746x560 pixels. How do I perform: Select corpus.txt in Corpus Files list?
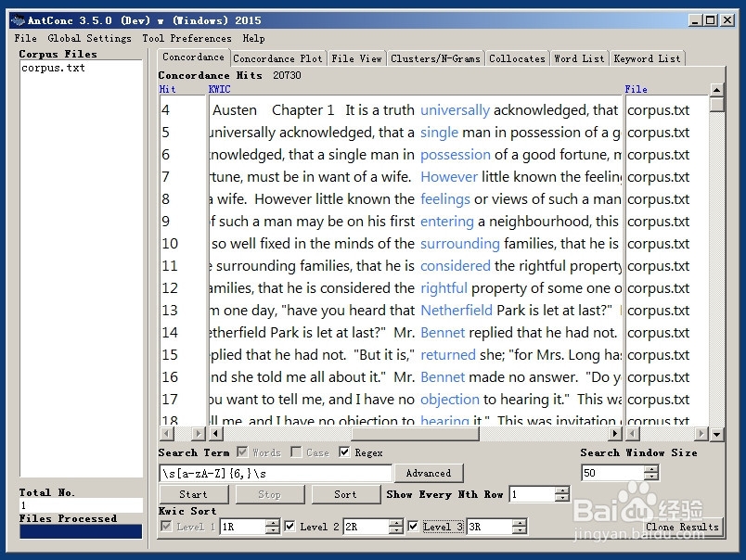coord(53,68)
